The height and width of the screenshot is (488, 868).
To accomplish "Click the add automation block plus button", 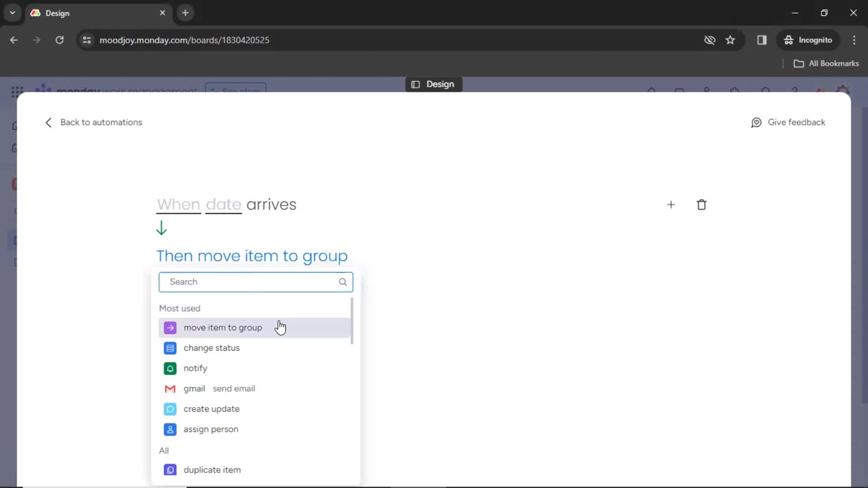I will [671, 204].
